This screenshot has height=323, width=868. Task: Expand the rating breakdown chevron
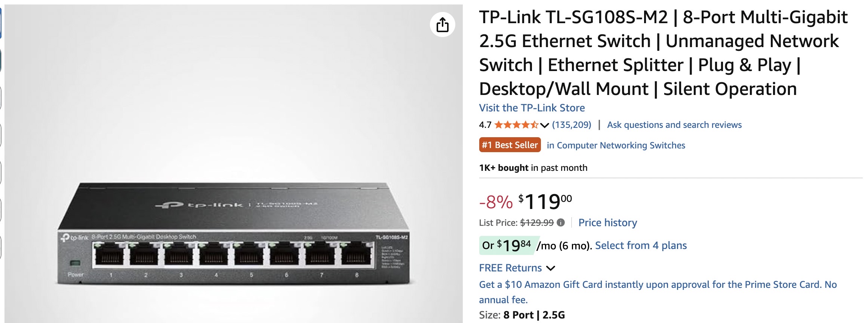(545, 125)
